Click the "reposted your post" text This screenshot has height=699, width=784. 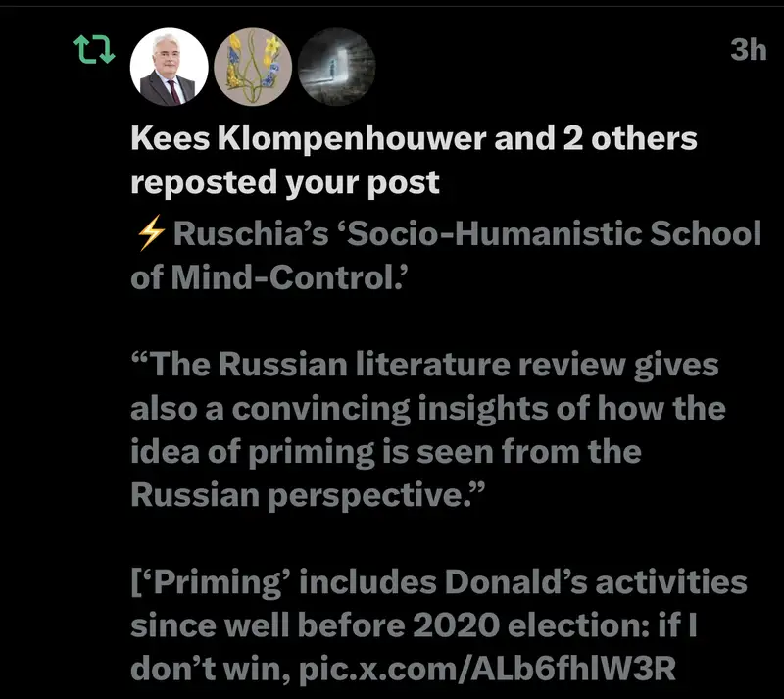(x=285, y=181)
